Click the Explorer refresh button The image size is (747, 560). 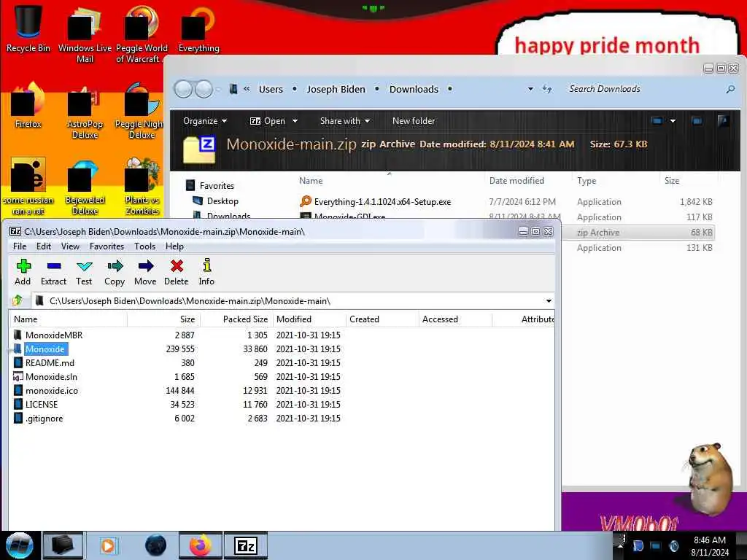(x=547, y=89)
